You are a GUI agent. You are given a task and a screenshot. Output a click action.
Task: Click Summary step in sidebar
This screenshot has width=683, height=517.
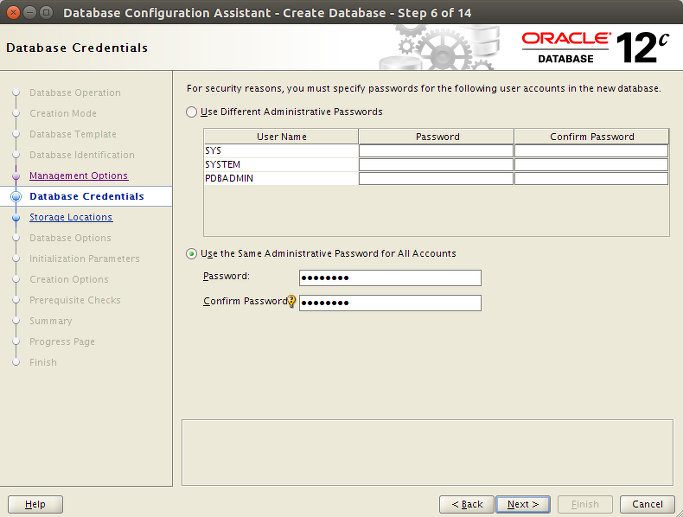pyautogui.click(x=51, y=321)
